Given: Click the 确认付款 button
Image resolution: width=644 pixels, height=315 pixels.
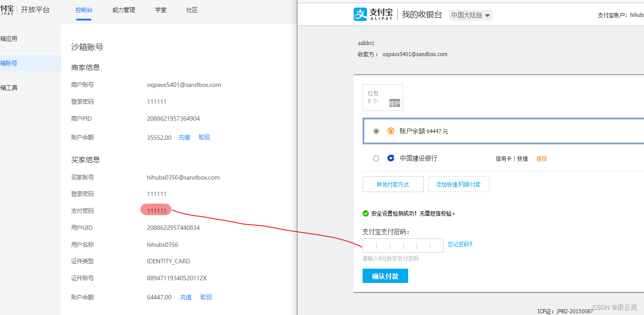Looking at the screenshot, I should tap(385, 276).
